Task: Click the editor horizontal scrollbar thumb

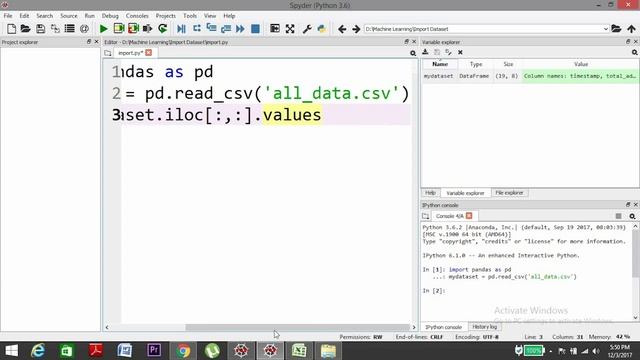Action: 297,327
